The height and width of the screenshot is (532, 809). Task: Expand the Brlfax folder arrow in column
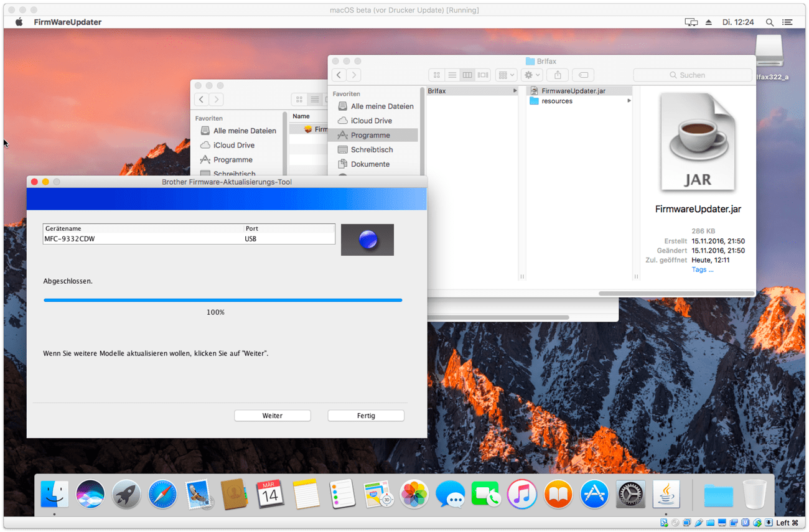pyautogui.click(x=515, y=91)
